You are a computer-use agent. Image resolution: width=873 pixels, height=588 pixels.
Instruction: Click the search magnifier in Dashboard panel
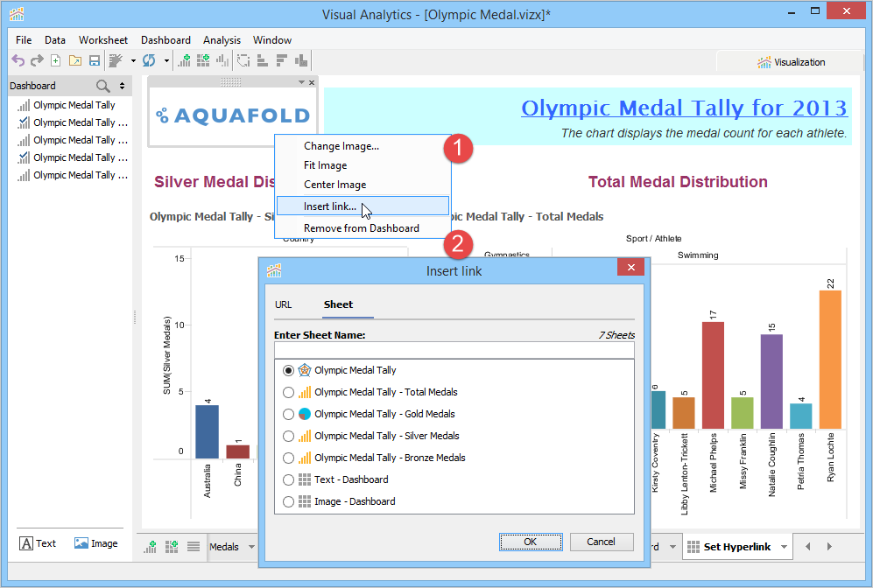103,86
